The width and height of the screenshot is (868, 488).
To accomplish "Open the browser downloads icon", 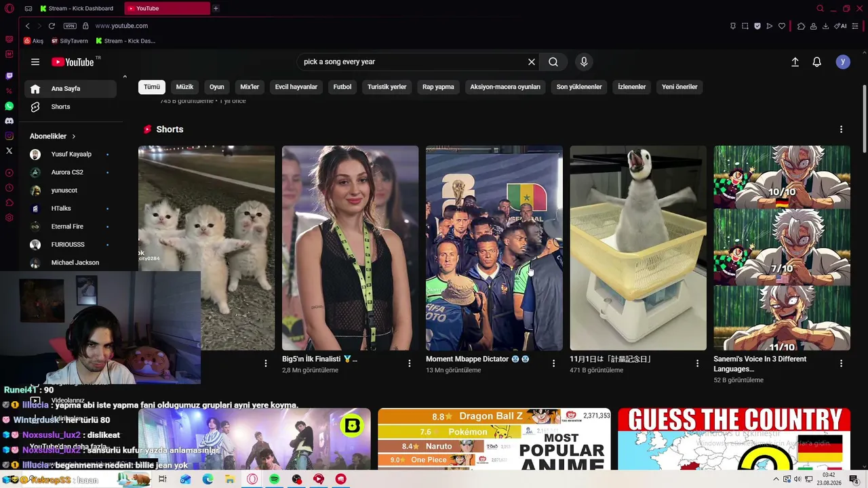I will pos(825,26).
